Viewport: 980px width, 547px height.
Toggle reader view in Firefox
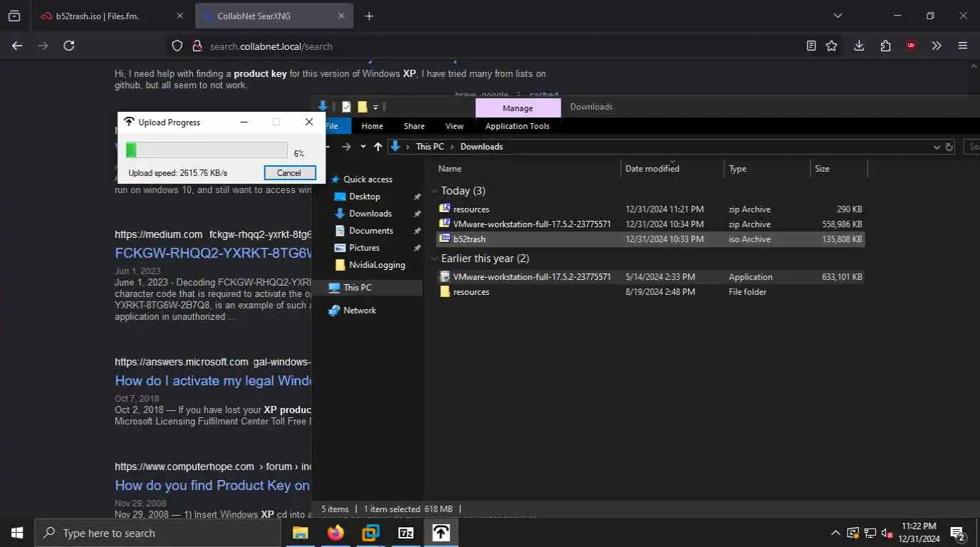click(811, 46)
